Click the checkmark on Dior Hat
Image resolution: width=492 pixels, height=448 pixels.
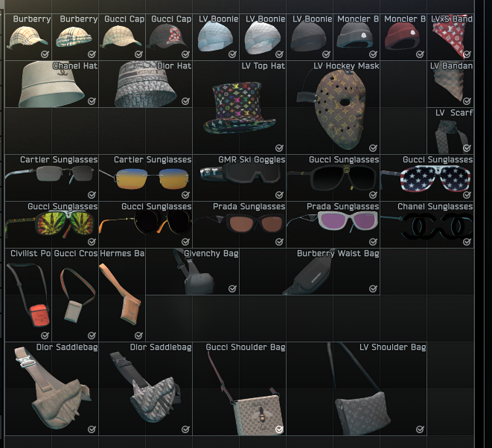185,101
